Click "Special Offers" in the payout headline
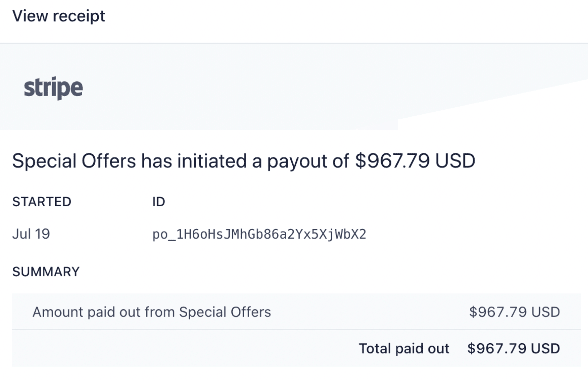 tap(74, 161)
